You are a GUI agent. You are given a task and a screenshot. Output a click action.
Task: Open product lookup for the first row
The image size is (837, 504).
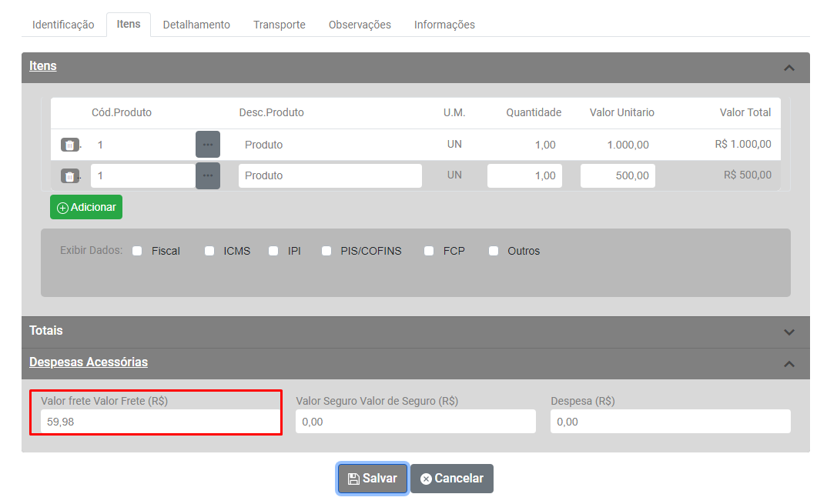[208, 145]
